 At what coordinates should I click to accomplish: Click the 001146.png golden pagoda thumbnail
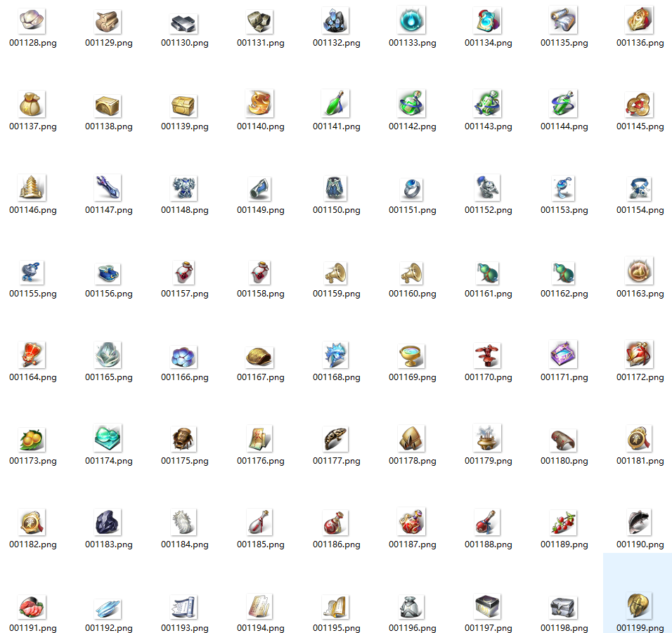click(32, 189)
